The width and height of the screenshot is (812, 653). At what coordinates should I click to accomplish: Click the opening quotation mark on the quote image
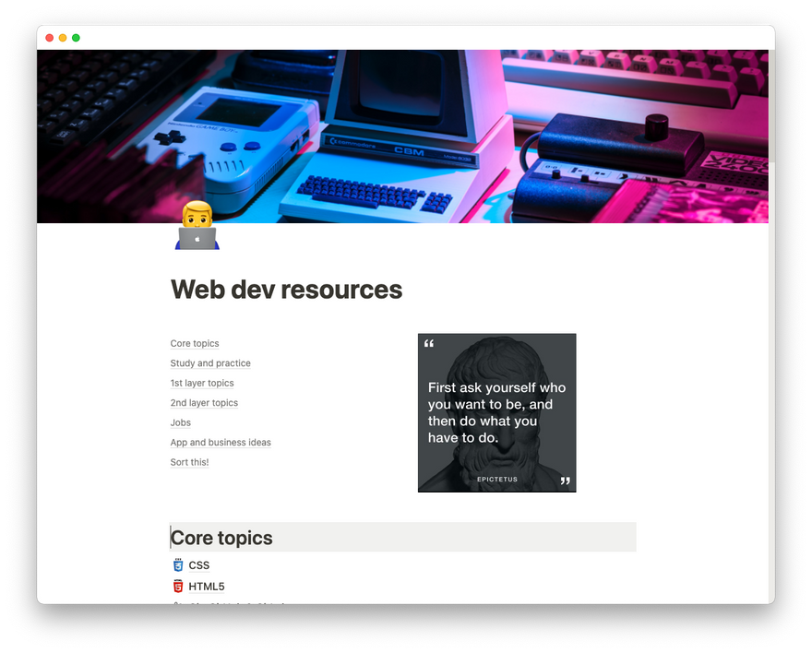tap(429, 345)
